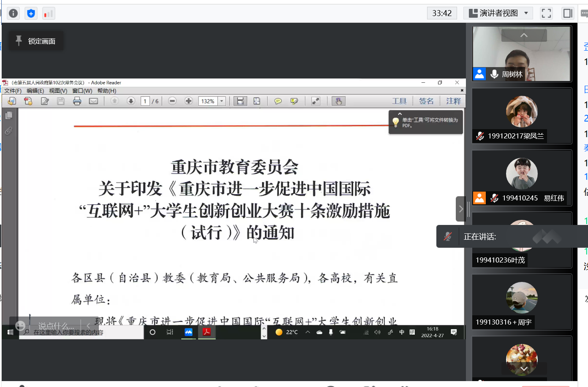Open network status bars icon
Image resolution: width=588 pixels, height=387 pixels.
click(49, 14)
